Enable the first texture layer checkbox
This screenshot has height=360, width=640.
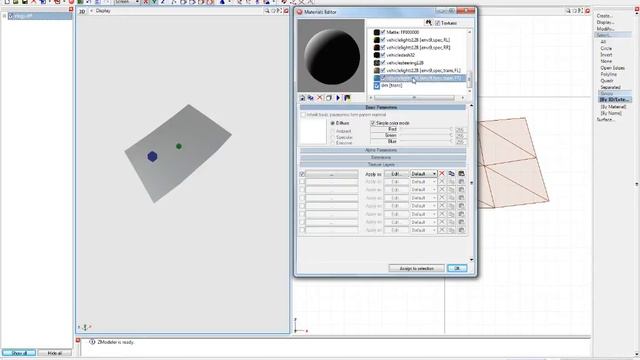point(302,174)
